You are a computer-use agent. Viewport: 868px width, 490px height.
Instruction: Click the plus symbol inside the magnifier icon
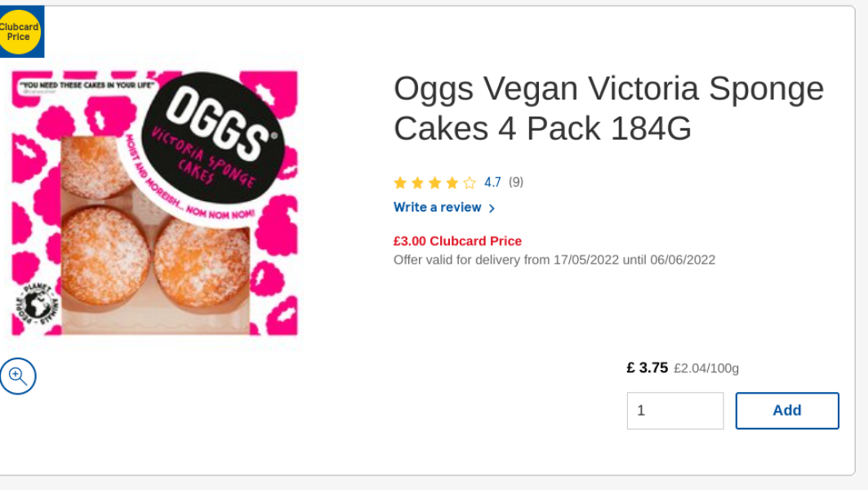pos(16,375)
